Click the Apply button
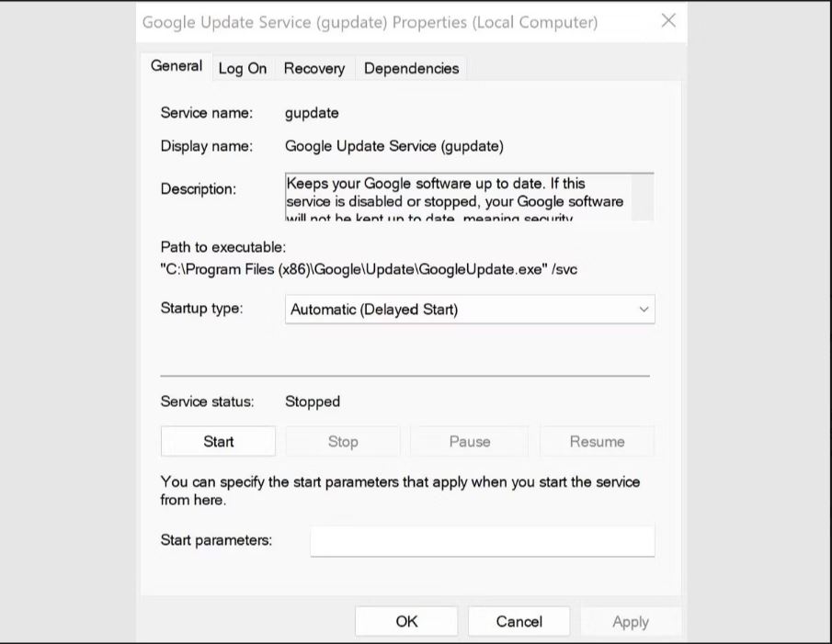The image size is (832, 644). click(x=631, y=621)
